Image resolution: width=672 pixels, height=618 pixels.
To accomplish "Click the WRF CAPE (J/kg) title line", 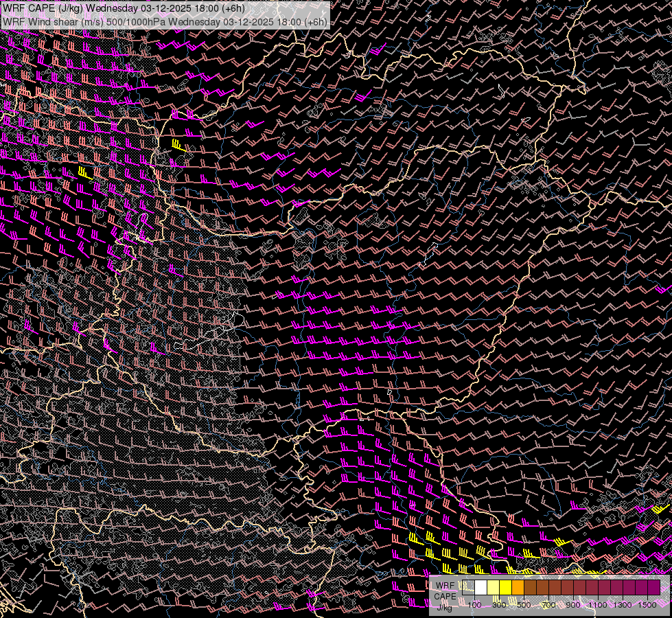I will [x=124, y=8].
